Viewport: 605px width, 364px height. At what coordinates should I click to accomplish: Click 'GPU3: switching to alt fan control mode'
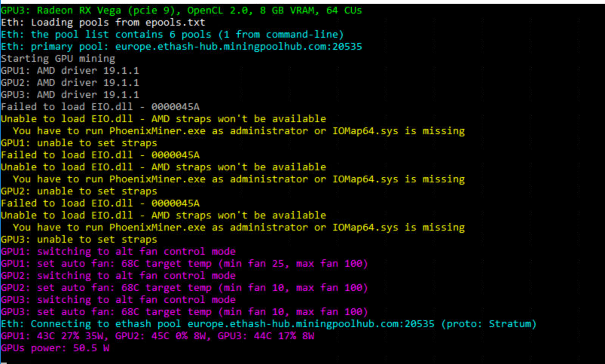coord(118,299)
